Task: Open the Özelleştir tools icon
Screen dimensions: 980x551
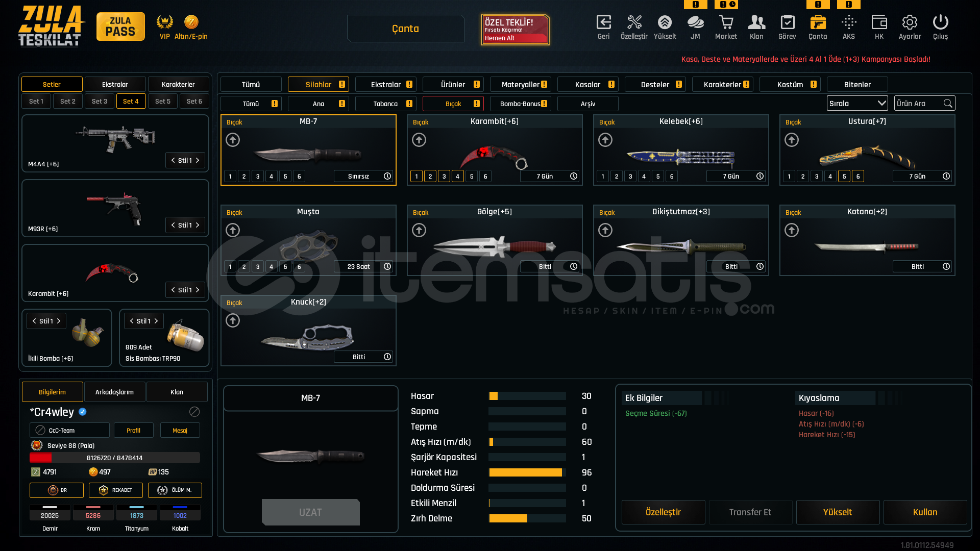Action: (x=634, y=23)
